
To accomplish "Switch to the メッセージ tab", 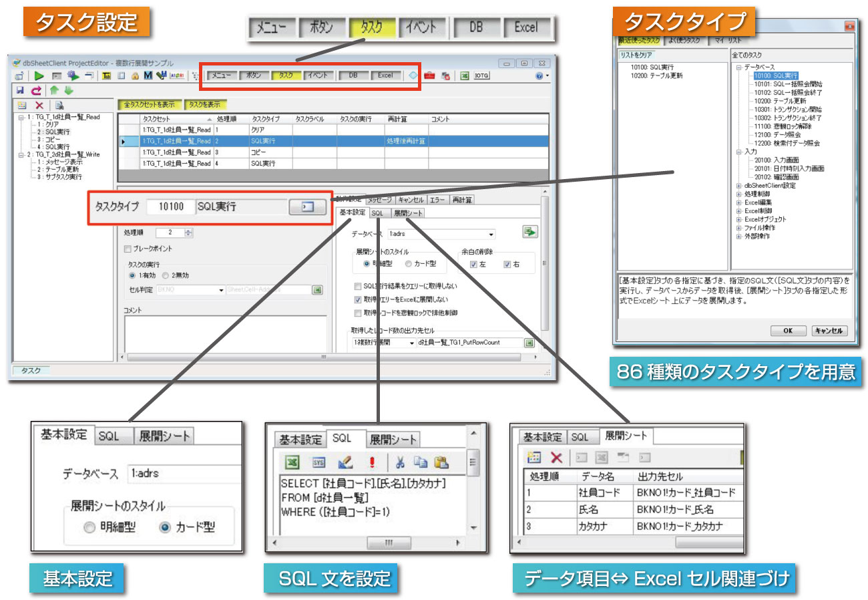I will pyautogui.click(x=379, y=199).
